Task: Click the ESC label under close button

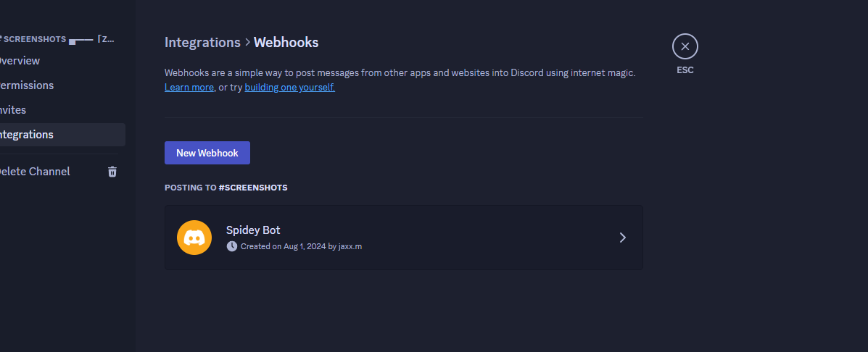Action: click(x=685, y=70)
